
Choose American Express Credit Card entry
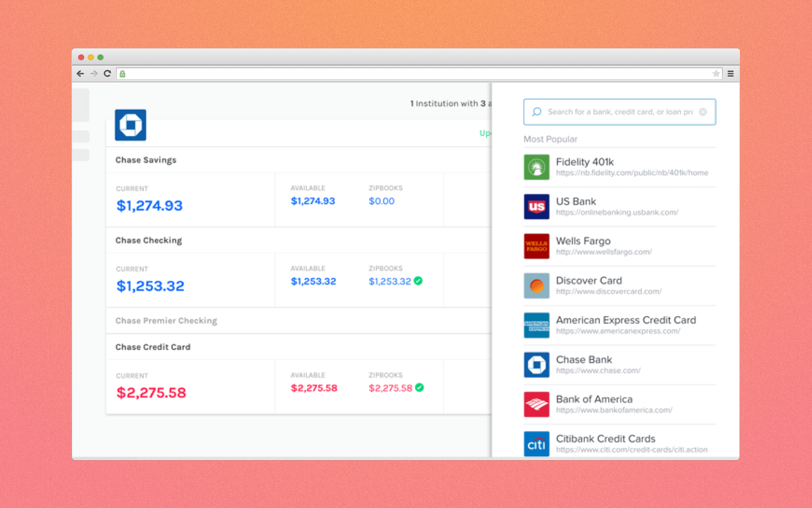tap(620, 326)
